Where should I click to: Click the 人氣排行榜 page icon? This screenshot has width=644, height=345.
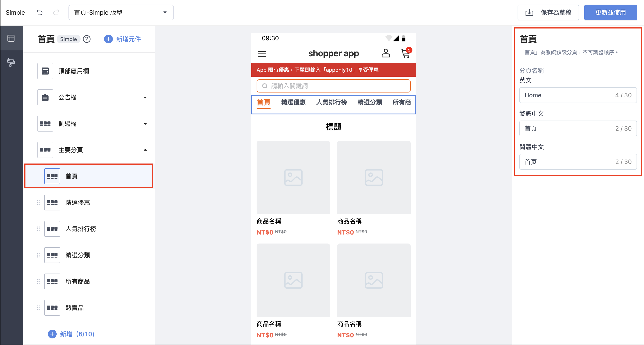coord(52,229)
